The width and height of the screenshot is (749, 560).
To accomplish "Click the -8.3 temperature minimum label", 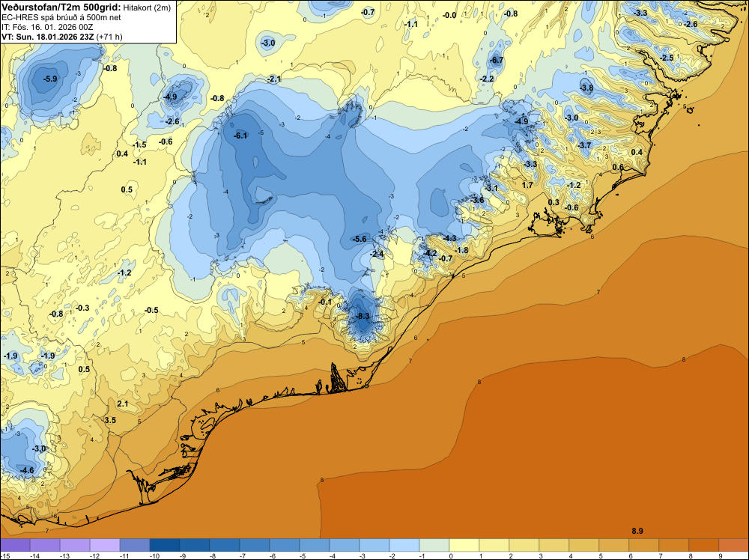I will tap(363, 316).
